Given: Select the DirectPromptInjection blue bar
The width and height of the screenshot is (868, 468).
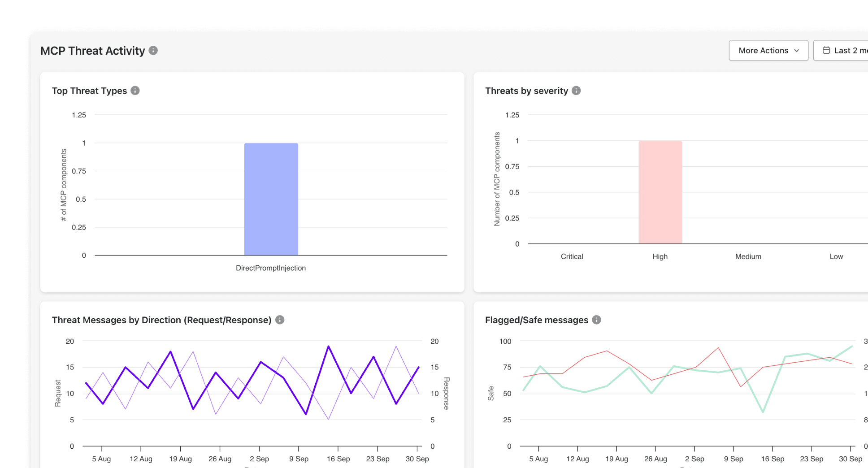Looking at the screenshot, I should pyautogui.click(x=271, y=199).
